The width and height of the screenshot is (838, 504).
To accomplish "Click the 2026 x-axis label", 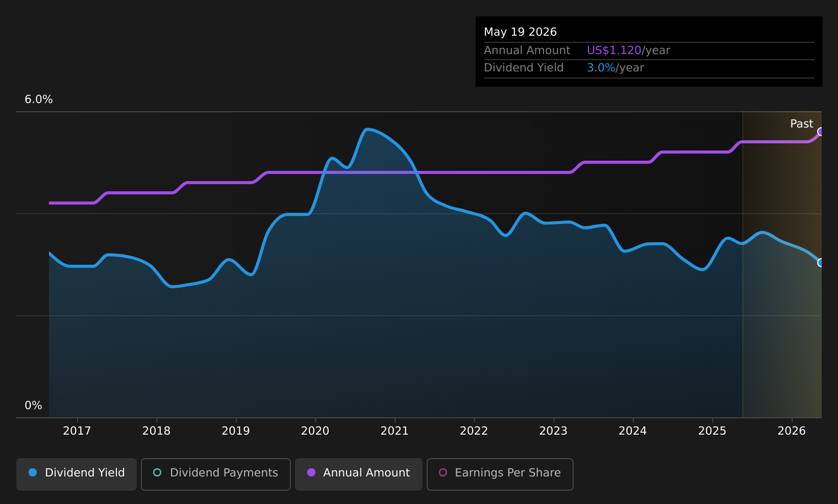I will [792, 431].
